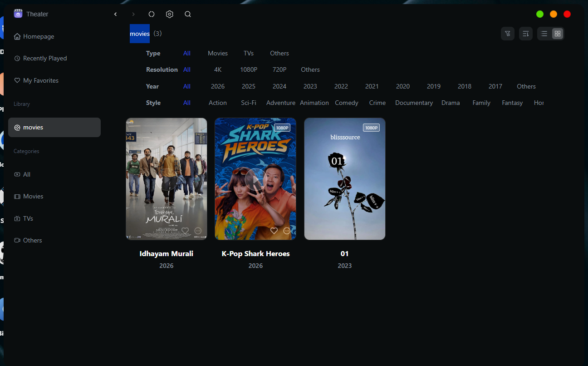Click the refresh icon in the top toolbar

click(152, 14)
